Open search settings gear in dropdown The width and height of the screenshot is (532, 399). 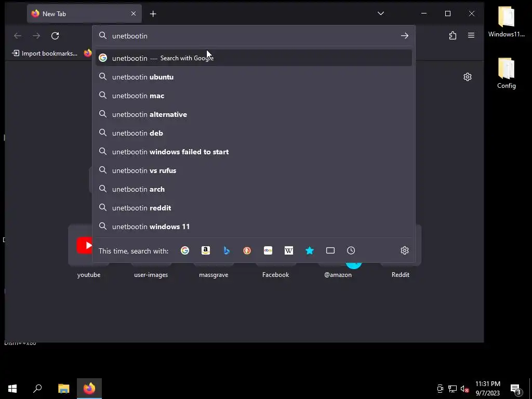[x=404, y=250]
